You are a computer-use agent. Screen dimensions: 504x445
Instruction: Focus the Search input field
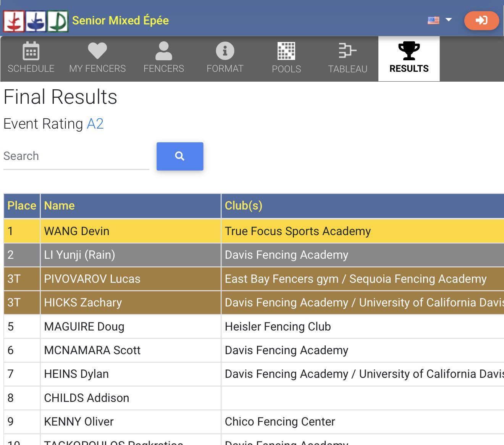point(76,156)
